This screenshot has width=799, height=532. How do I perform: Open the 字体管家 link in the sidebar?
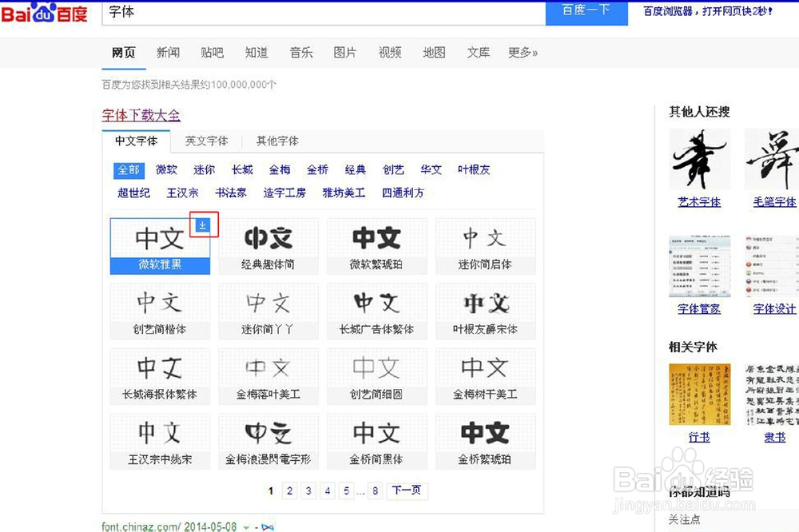(x=699, y=309)
